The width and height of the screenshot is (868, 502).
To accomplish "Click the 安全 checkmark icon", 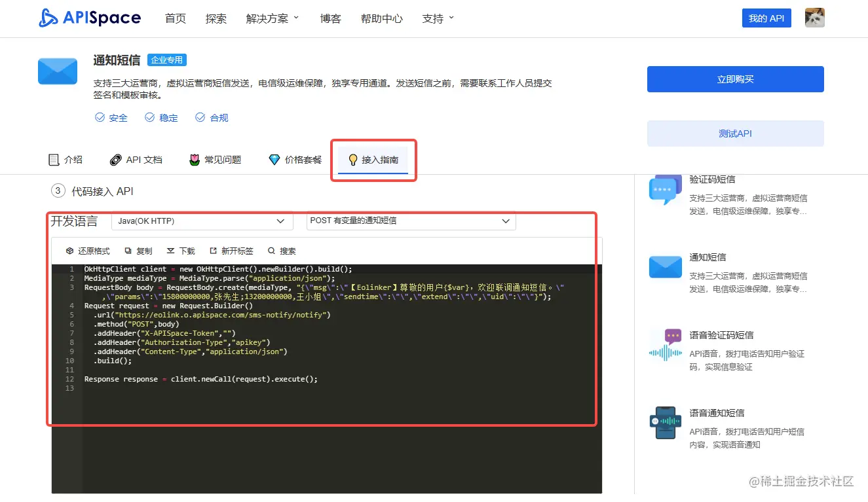I will tap(100, 118).
